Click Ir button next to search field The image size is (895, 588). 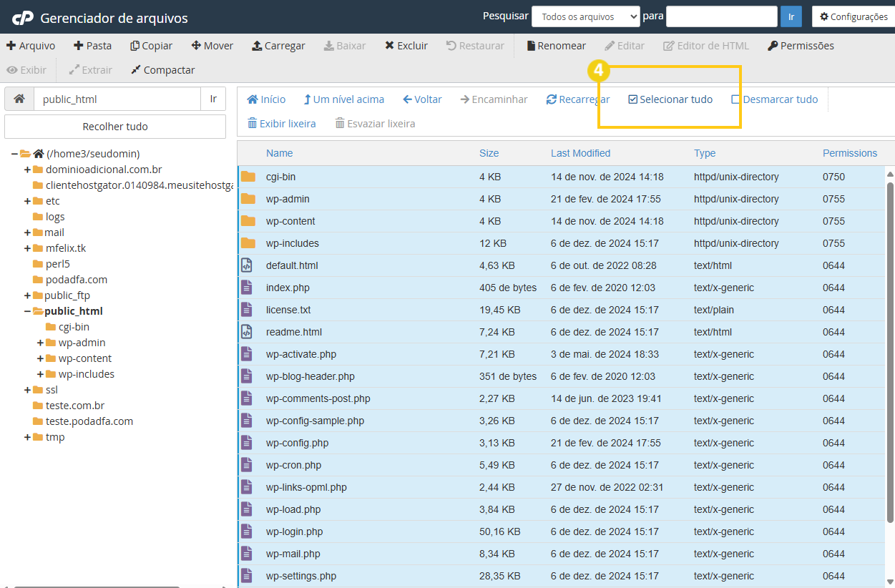(791, 16)
